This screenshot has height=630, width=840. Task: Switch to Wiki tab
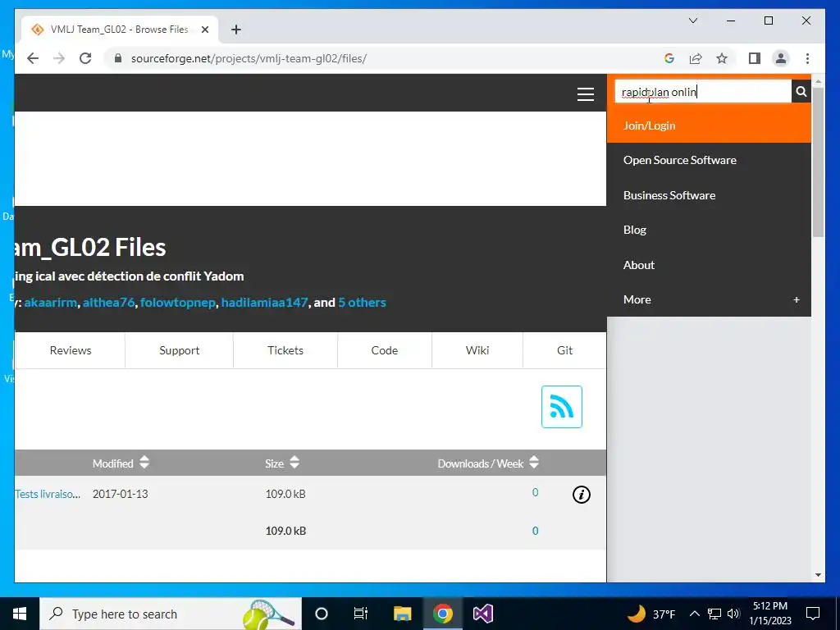pos(477,350)
